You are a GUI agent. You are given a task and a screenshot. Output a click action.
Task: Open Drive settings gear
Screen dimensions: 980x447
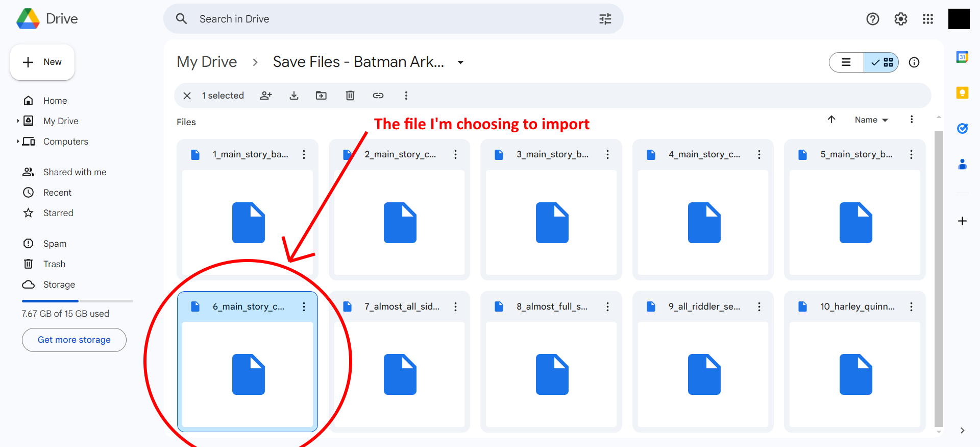coord(901,19)
